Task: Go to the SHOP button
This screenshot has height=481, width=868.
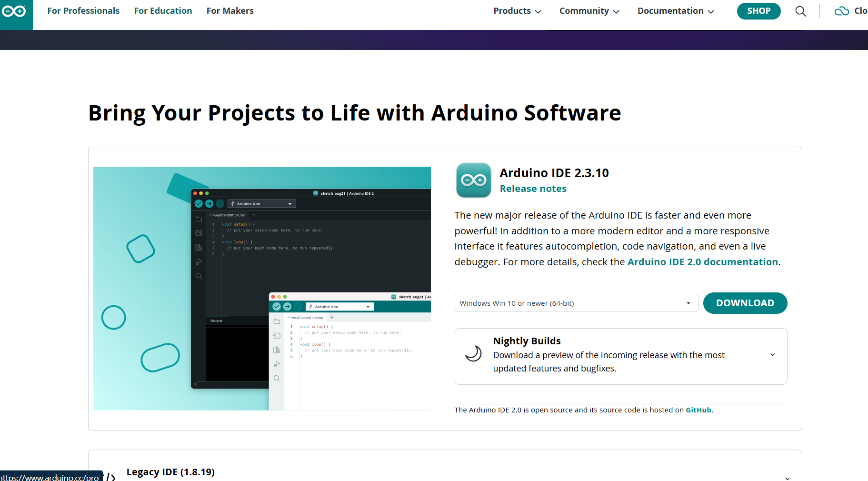Action: (758, 11)
